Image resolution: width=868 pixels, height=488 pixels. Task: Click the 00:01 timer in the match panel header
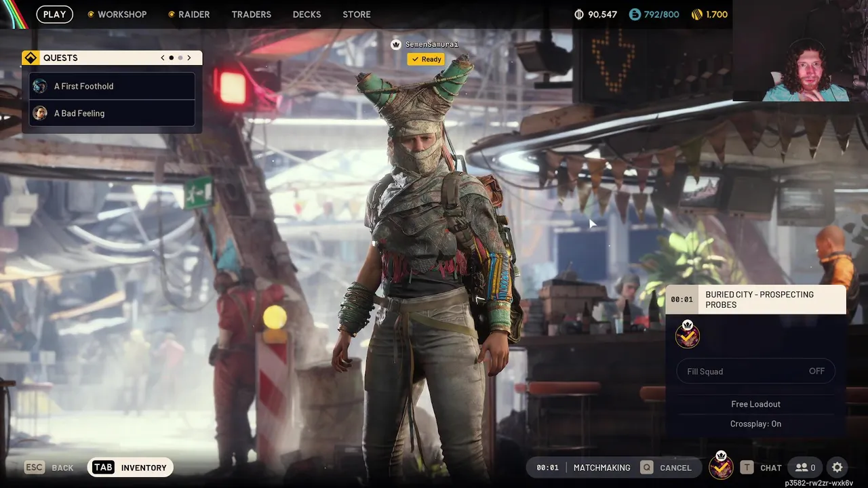682,300
